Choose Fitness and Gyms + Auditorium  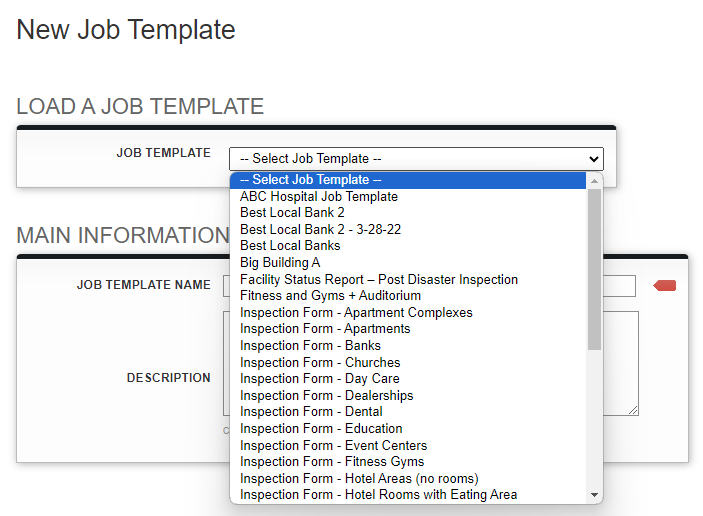tap(408, 296)
